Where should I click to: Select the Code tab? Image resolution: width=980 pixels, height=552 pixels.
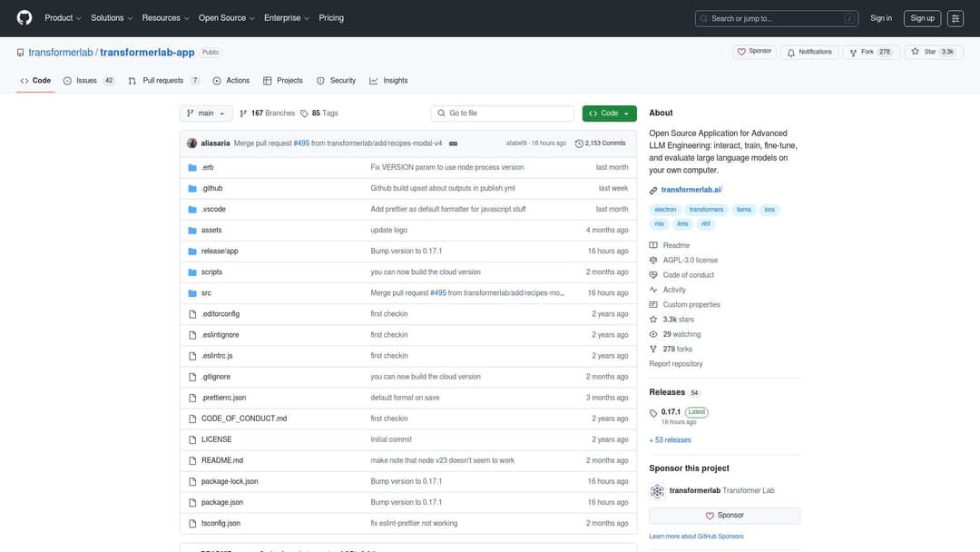pos(35,81)
